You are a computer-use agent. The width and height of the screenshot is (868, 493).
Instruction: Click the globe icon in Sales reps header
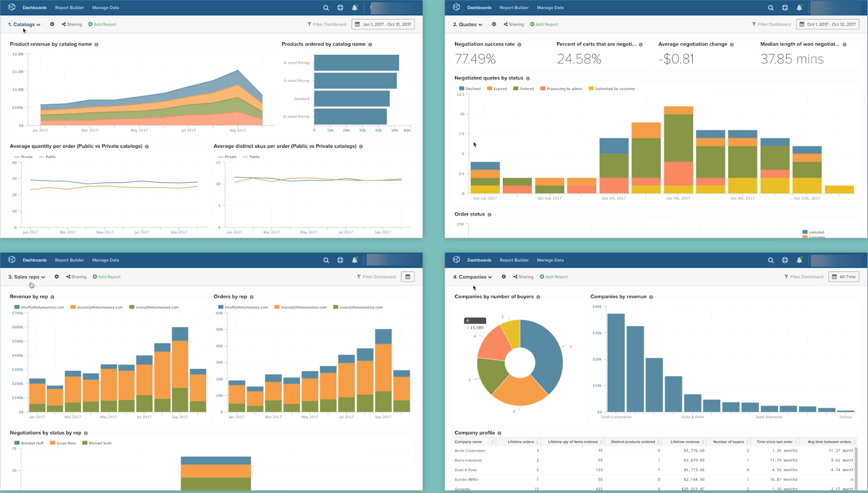tap(340, 260)
